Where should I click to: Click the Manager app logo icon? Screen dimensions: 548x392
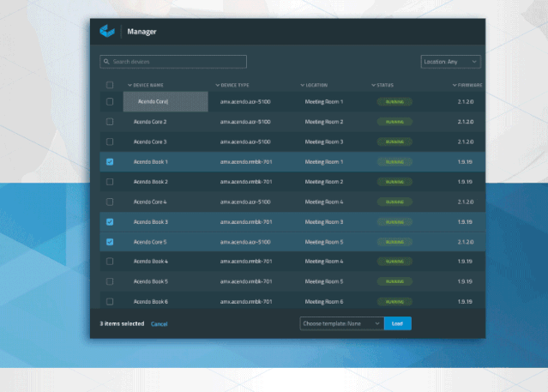(x=107, y=32)
